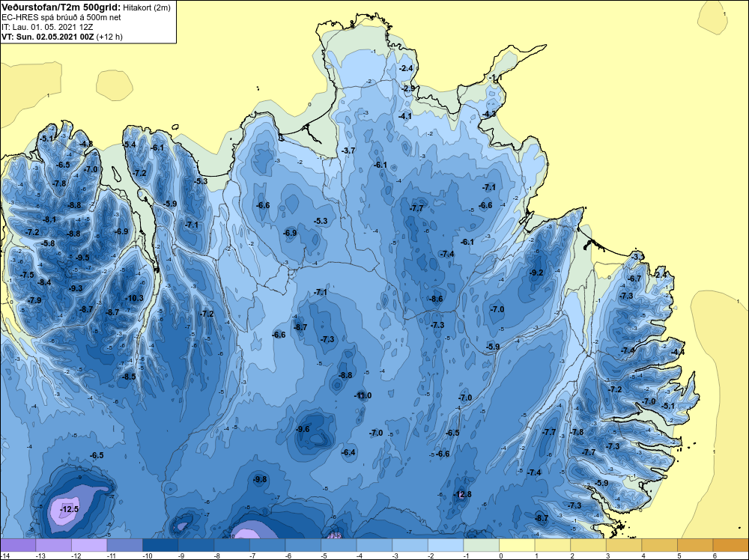
Task: Click the -4.3 temperature label
Action: 489,114
